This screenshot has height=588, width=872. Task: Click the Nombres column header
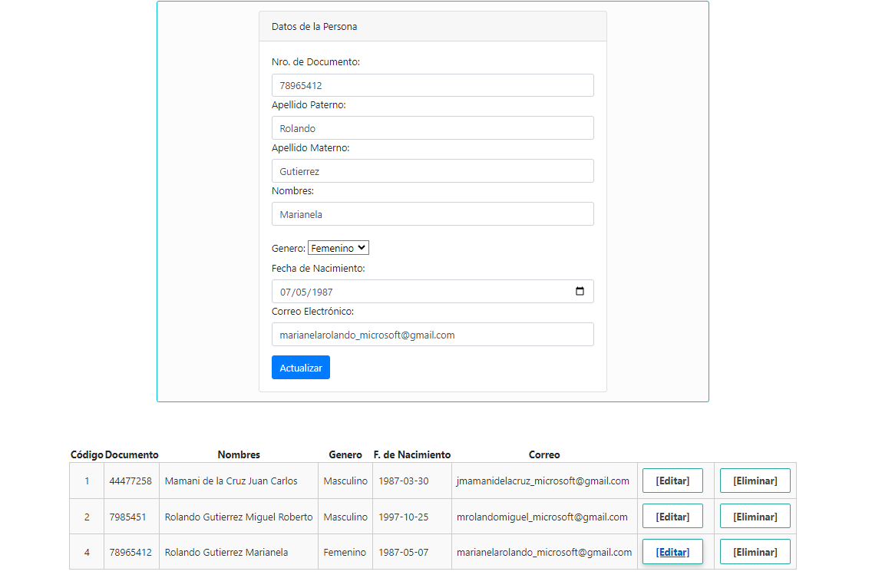(239, 454)
